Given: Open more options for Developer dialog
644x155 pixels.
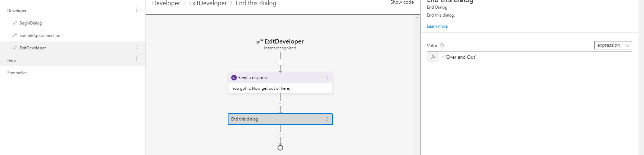Looking at the screenshot, I should tap(136, 10).
